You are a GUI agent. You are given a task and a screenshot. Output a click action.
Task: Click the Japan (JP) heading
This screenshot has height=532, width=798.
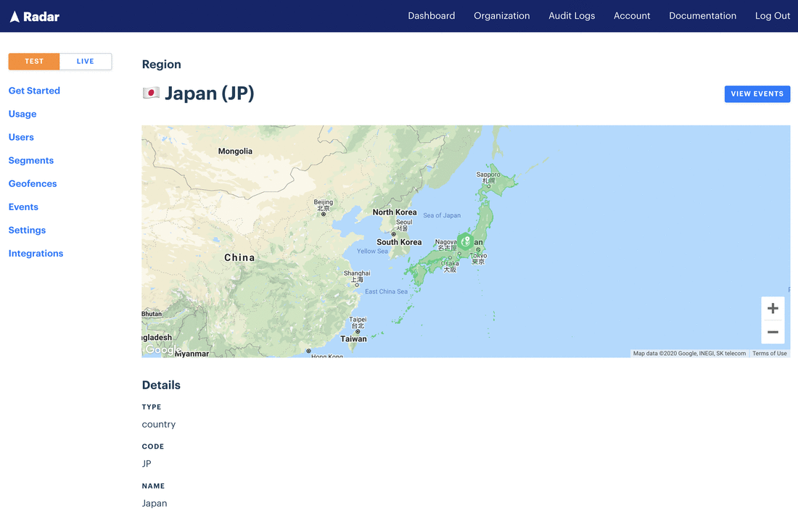pos(209,93)
